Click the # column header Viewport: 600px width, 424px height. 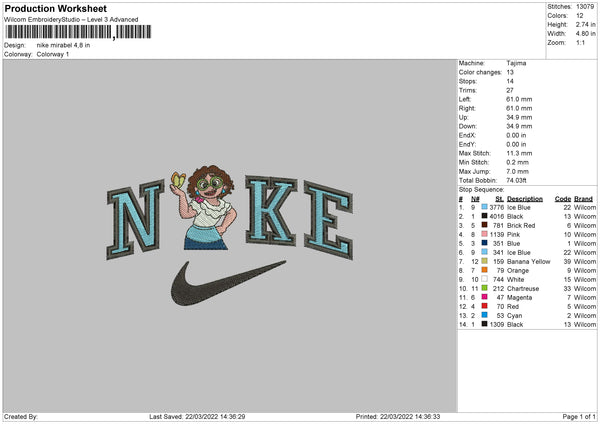click(x=461, y=199)
